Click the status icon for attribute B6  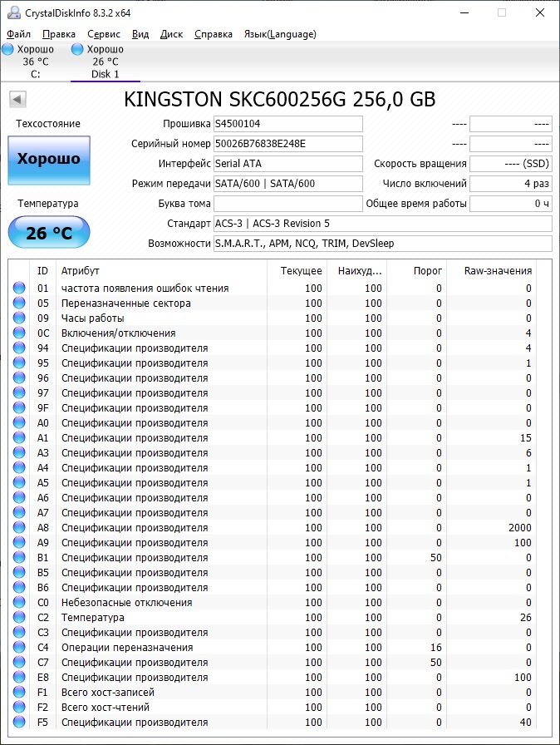pyautogui.click(x=19, y=587)
